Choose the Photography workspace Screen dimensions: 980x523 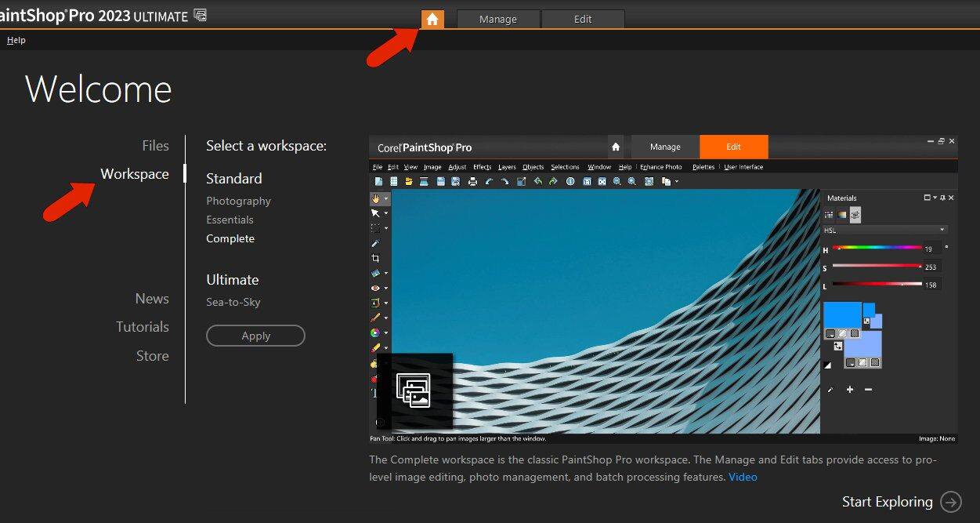click(238, 201)
